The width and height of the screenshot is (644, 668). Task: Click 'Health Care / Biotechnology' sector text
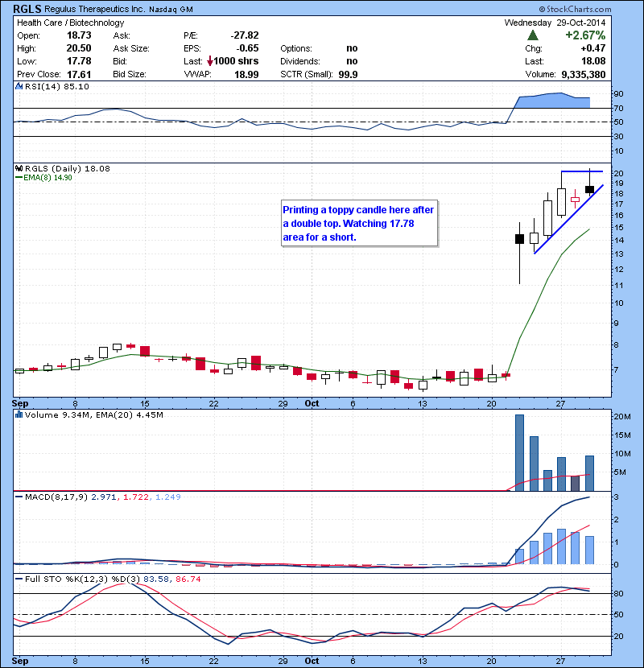[71, 23]
